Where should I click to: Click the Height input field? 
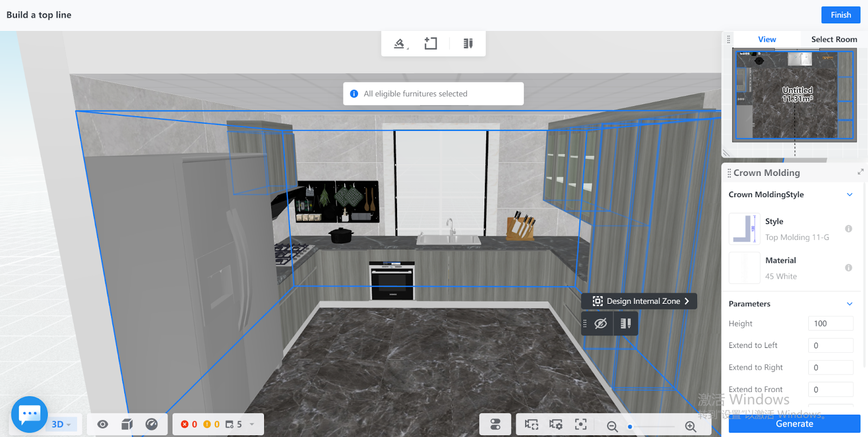[x=831, y=324]
